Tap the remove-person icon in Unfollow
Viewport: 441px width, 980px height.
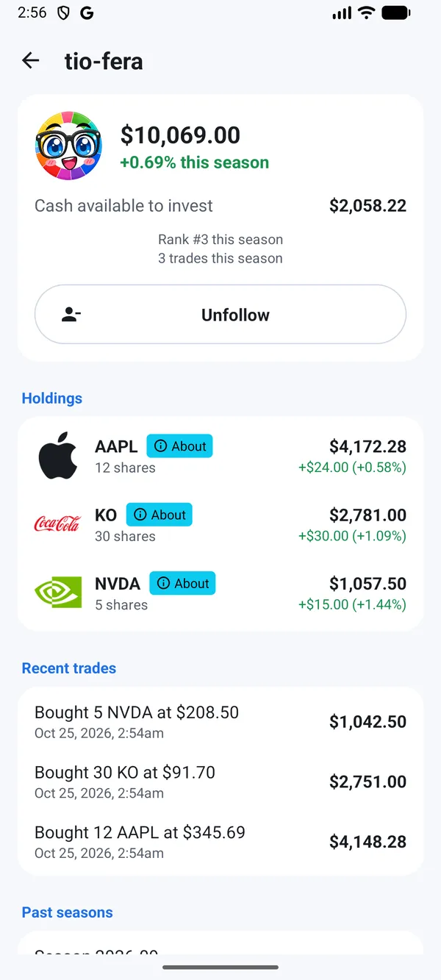71,315
